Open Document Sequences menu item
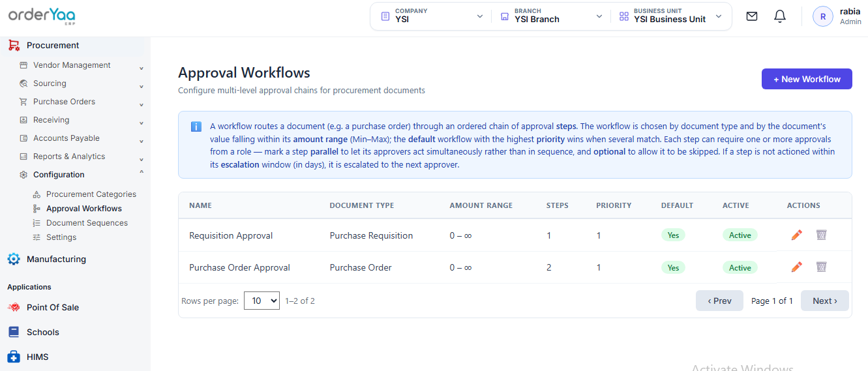The width and height of the screenshot is (868, 371). click(87, 223)
